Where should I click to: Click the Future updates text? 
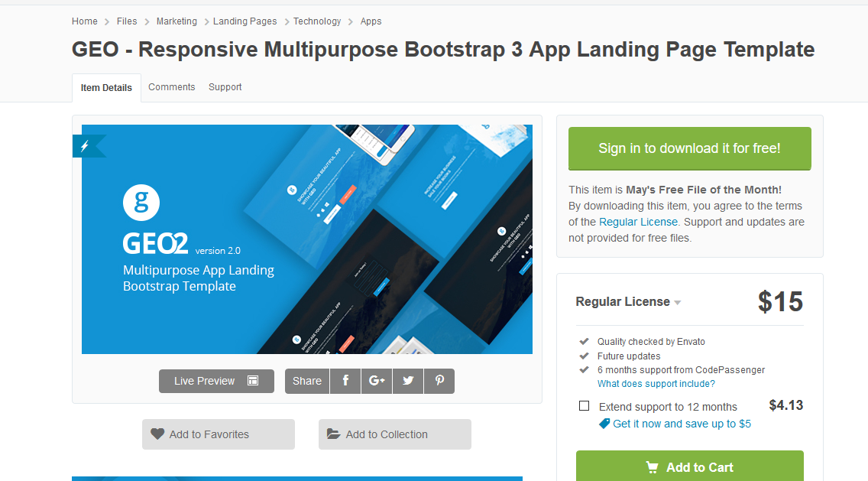tap(629, 356)
